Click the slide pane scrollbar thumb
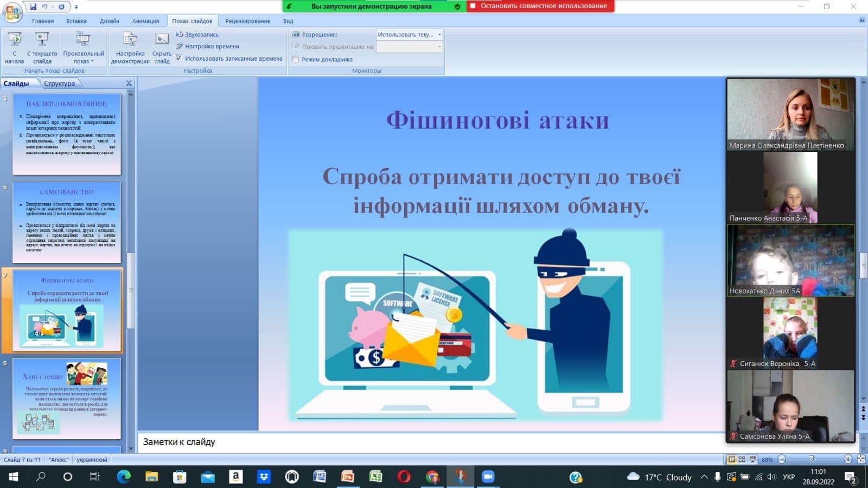 coord(130,290)
